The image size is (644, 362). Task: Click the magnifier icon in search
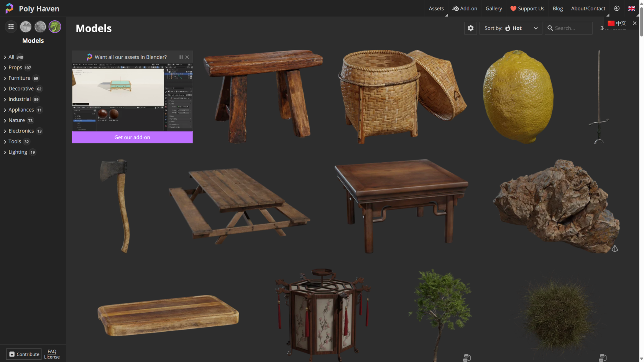pyautogui.click(x=550, y=28)
